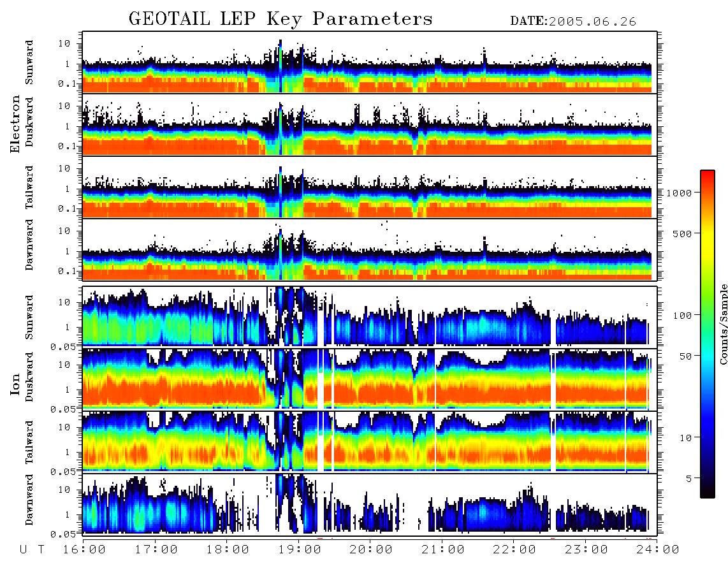This screenshot has height=561, width=728.
Task: Open the Ion Tailward spectrogram panel
Action: (370, 442)
